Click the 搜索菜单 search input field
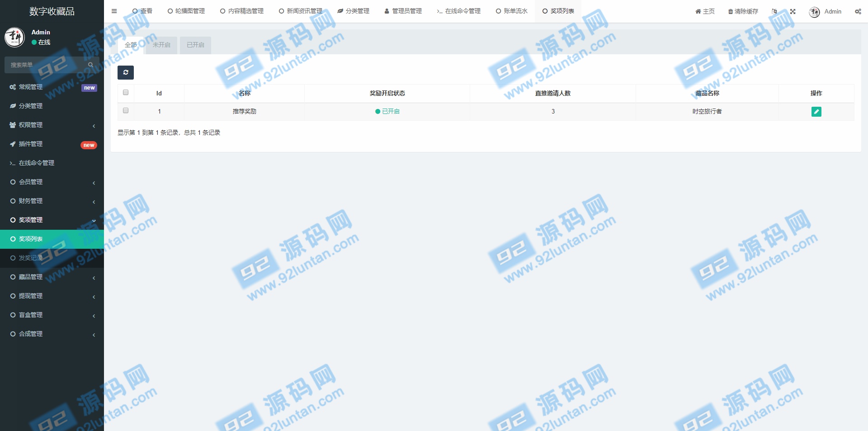Screen dimensions: 868x431 pos(45,65)
